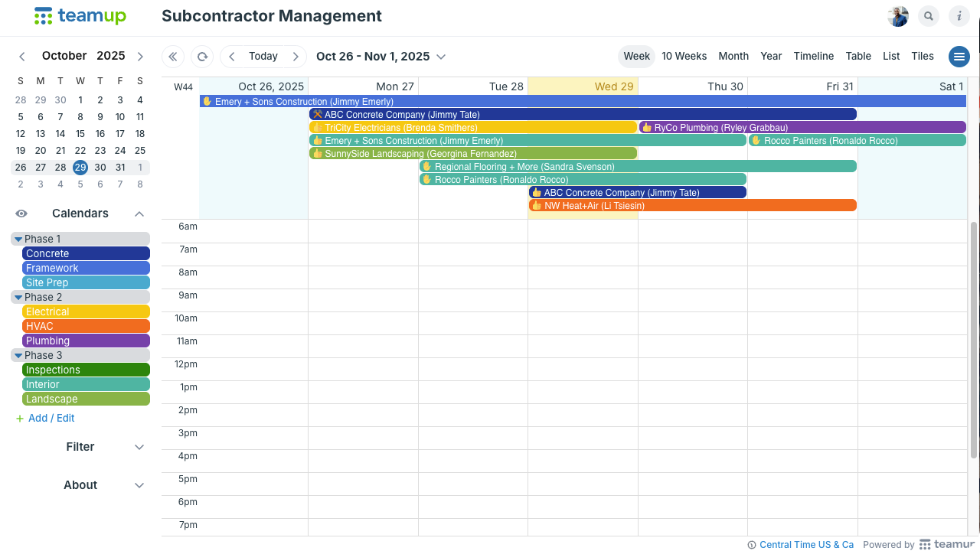Image resolution: width=980 pixels, height=551 pixels.
Task: Go to previous week arrow
Action: [232, 57]
